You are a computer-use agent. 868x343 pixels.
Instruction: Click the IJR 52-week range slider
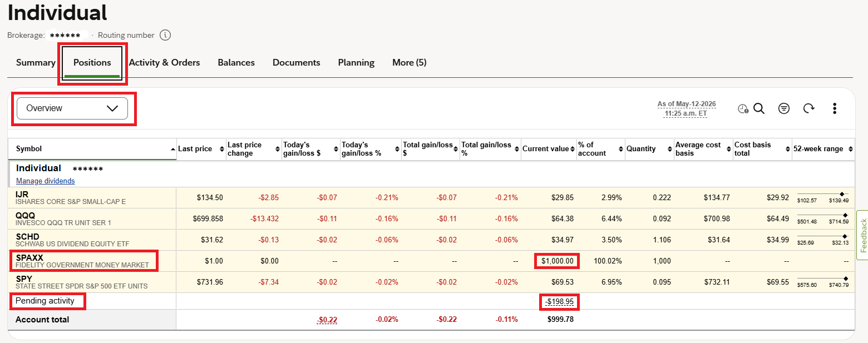click(823, 197)
